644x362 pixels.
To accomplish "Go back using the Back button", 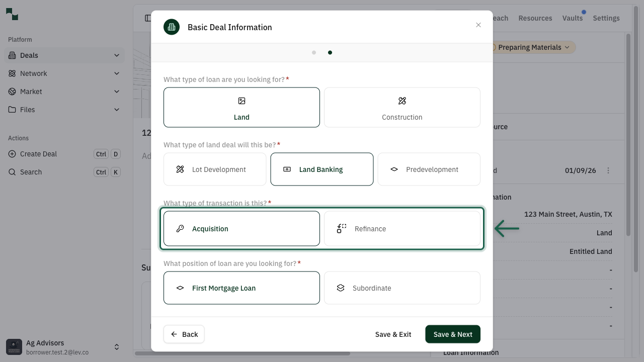I will (184, 334).
